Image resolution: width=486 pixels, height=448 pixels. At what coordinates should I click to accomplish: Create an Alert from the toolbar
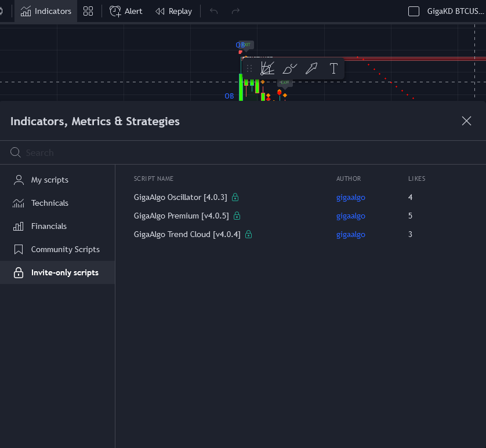coord(126,11)
